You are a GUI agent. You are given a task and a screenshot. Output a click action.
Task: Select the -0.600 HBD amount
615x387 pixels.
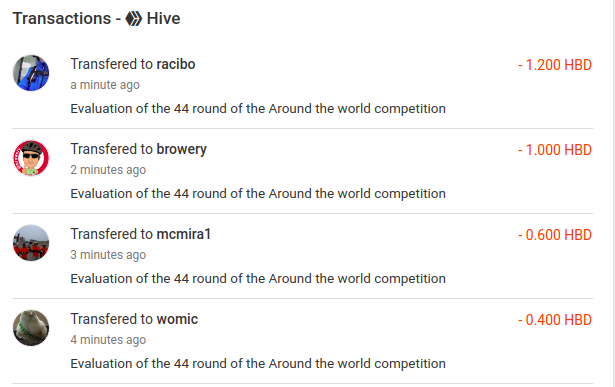click(555, 235)
